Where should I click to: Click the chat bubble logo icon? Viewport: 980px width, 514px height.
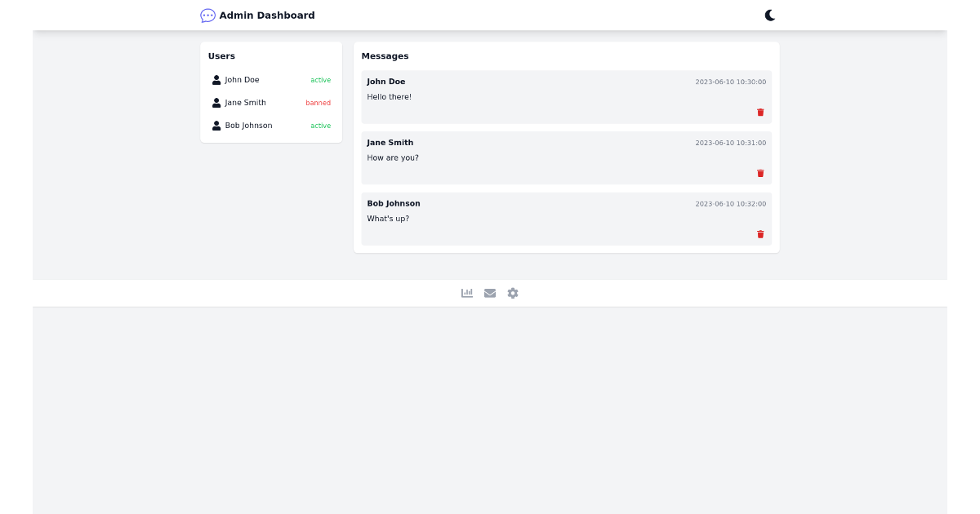coord(207,15)
